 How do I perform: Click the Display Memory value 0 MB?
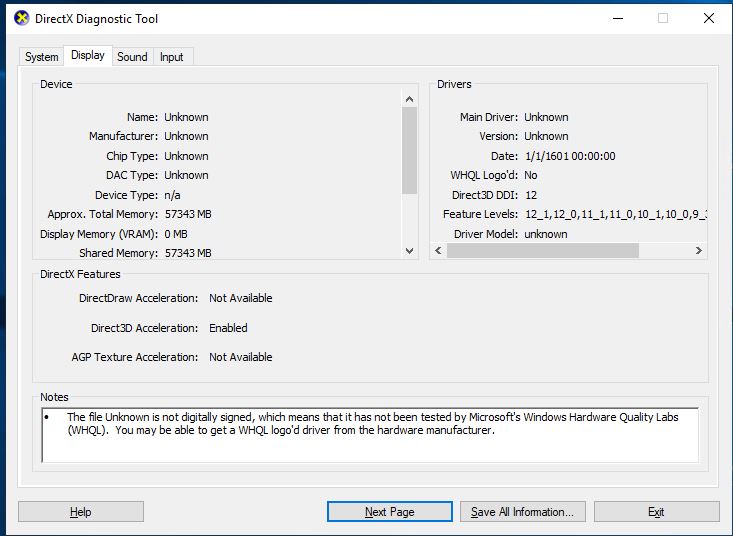pyautogui.click(x=176, y=234)
